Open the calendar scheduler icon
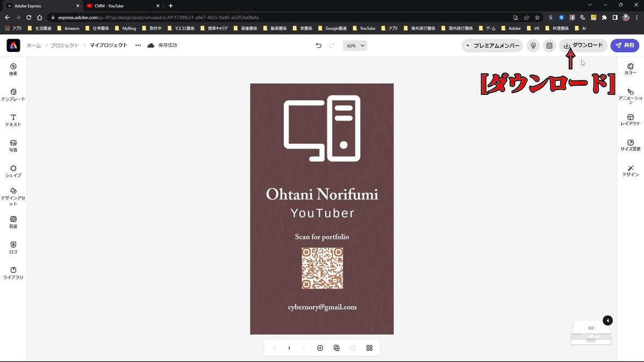644x362 pixels. point(549,46)
